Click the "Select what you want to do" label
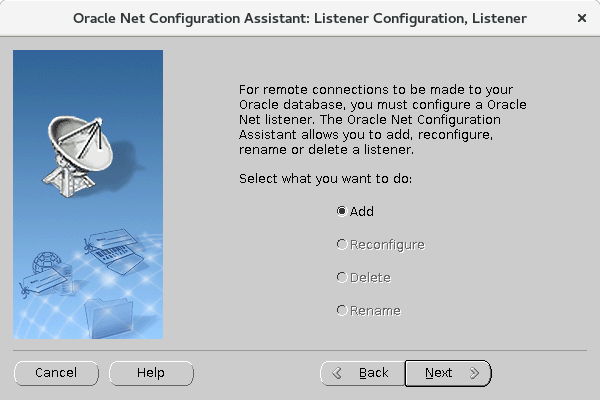Viewport: 600px width, 400px height. click(325, 179)
